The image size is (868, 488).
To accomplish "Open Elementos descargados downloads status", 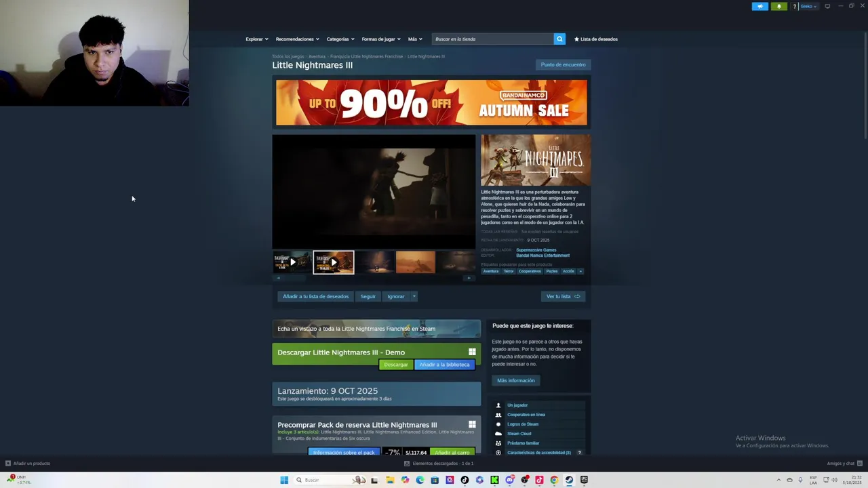I will pyautogui.click(x=439, y=464).
